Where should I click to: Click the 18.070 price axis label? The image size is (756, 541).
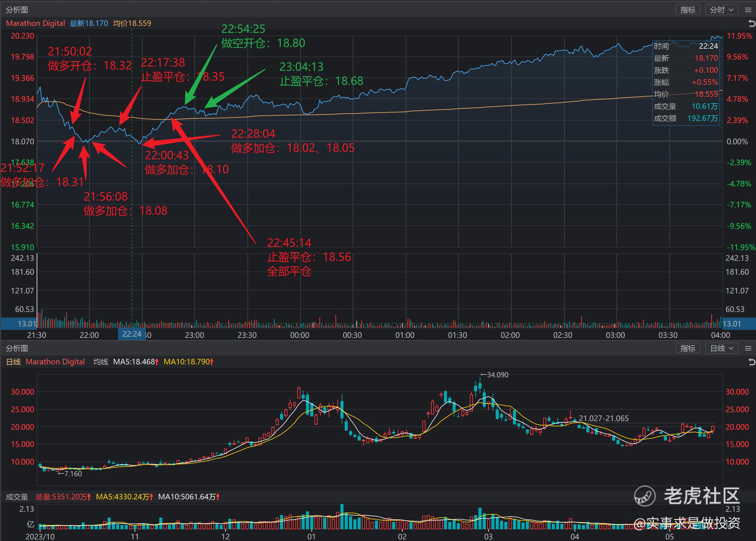click(x=22, y=141)
